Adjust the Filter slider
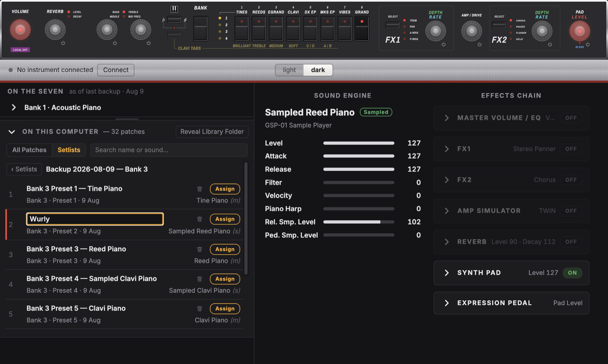Screen dimensions: 608x364 (x=359, y=183)
